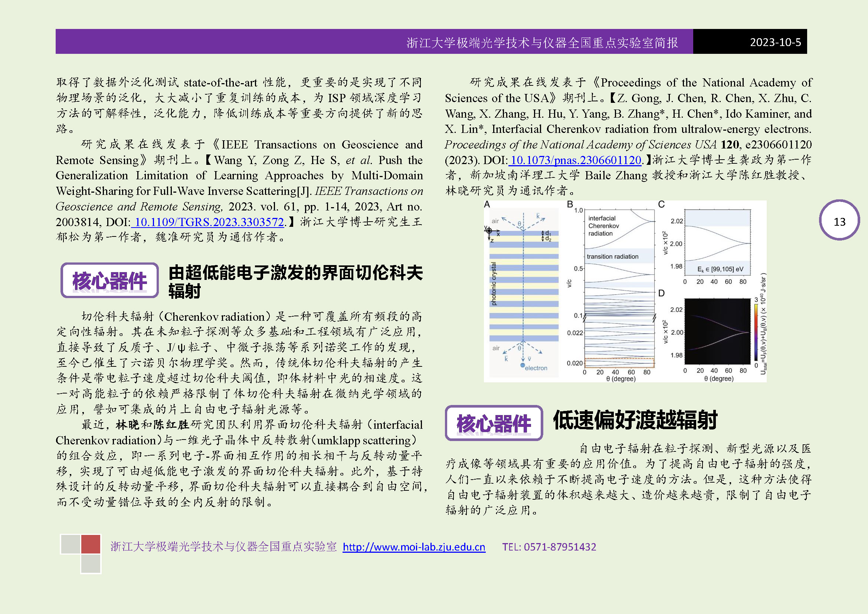Click the heading 低速偏好渡越辐射
The height and width of the screenshot is (614, 868).
click(635, 420)
